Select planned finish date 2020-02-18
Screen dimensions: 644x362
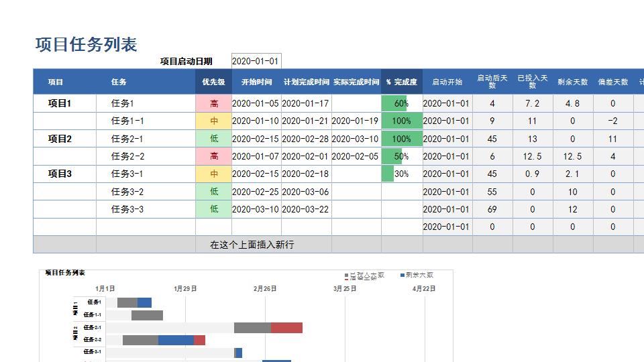tap(307, 174)
